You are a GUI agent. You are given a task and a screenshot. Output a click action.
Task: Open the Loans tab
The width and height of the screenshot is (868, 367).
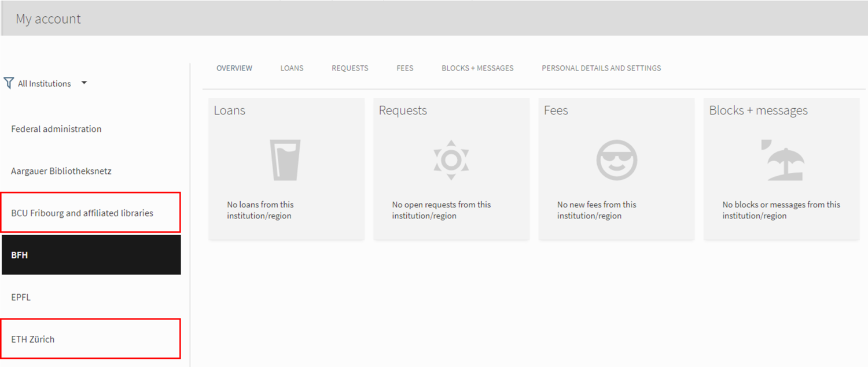click(x=292, y=68)
